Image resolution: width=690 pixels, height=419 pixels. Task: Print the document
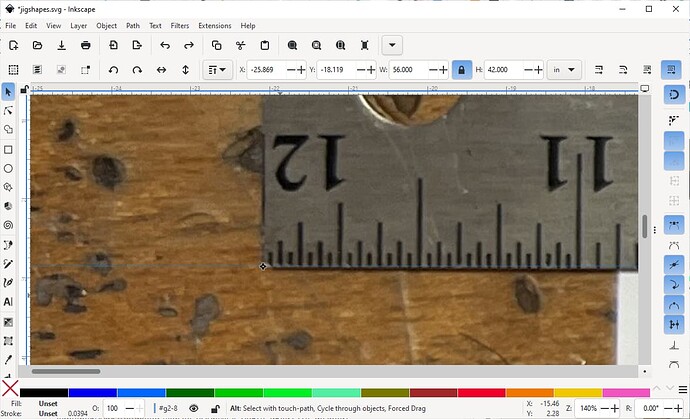pyautogui.click(x=86, y=45)
